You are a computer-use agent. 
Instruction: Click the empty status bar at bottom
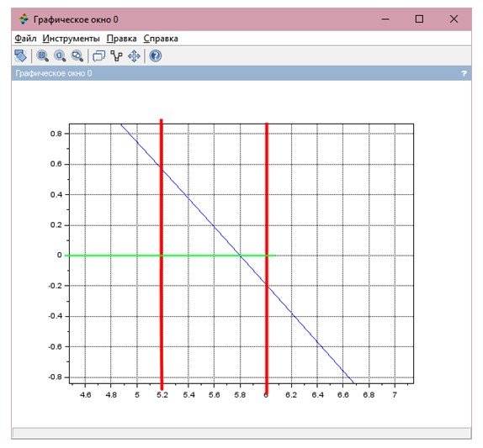tap(241, 433)
